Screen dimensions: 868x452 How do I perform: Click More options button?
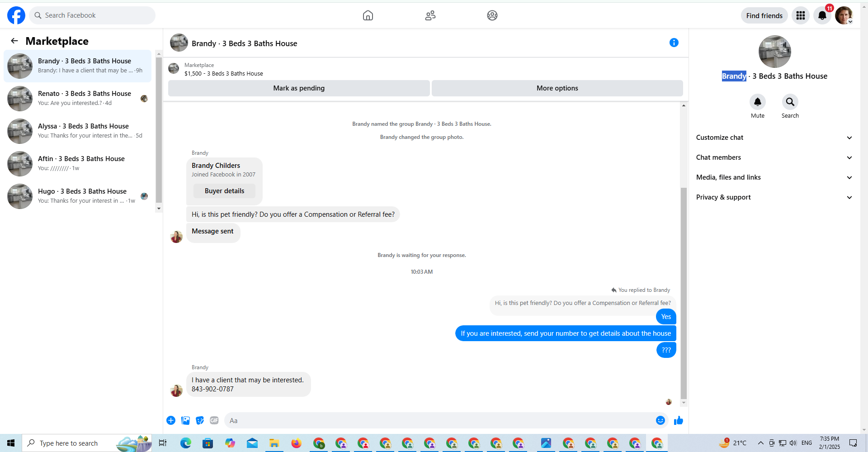pyautogui.click(x=557, y=88)
